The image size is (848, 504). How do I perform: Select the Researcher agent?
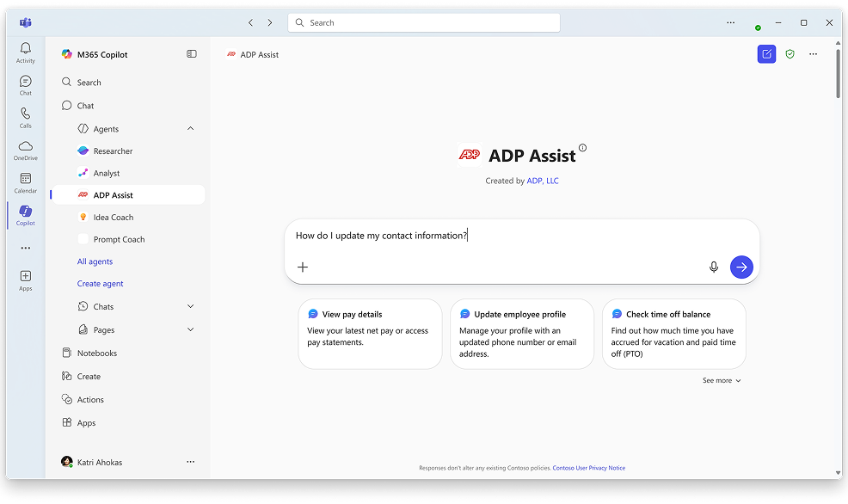[113, 151]
